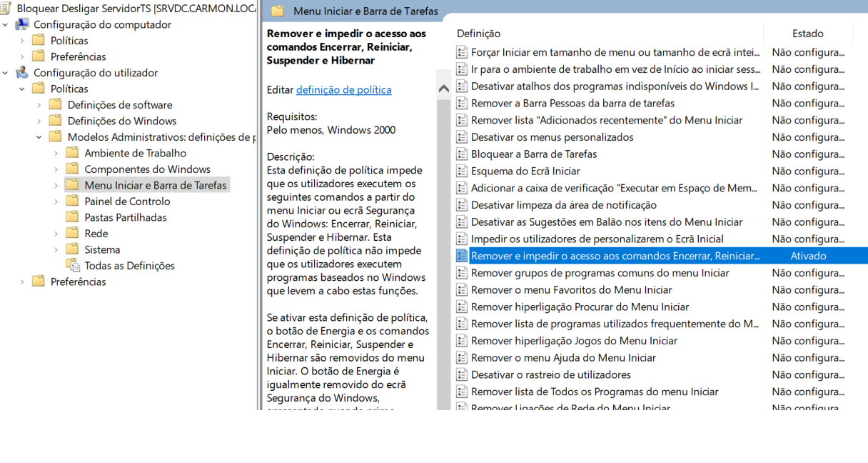Click the Bloquear Desligar ServidorTS policy root icon
Viewport: 868px width, 463px height.
click(6, 9)
